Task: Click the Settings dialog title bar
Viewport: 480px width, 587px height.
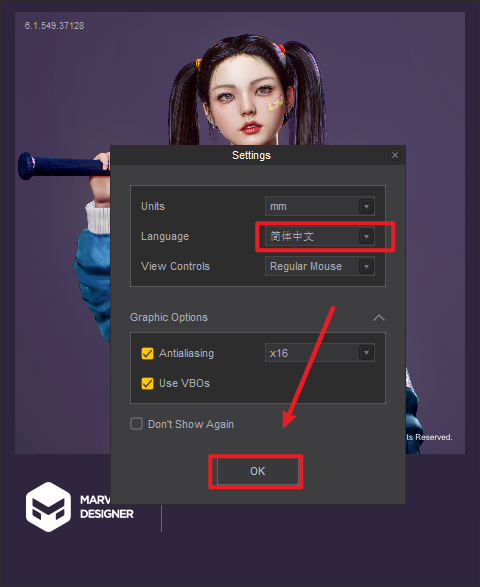Action: pyautogui.click(x=251, y=155)
